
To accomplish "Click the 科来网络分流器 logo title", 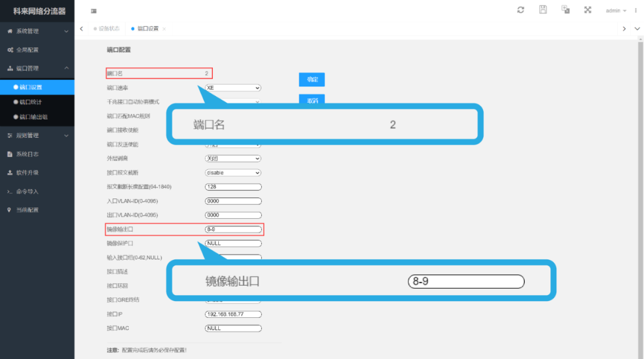I will [x=39, y=11].
